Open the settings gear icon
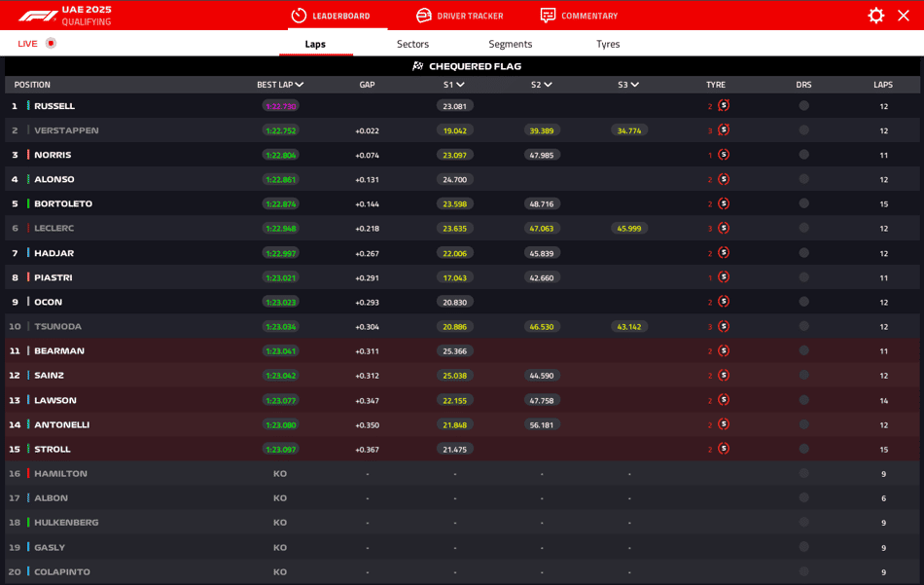Screen dimensions: 924x585 tap(876, 16)
